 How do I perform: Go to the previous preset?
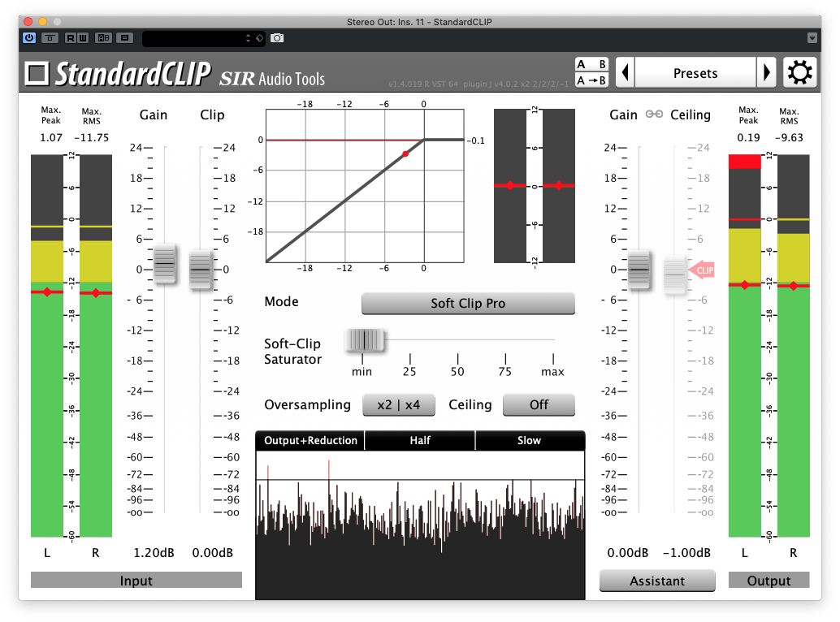pos(626,72)
